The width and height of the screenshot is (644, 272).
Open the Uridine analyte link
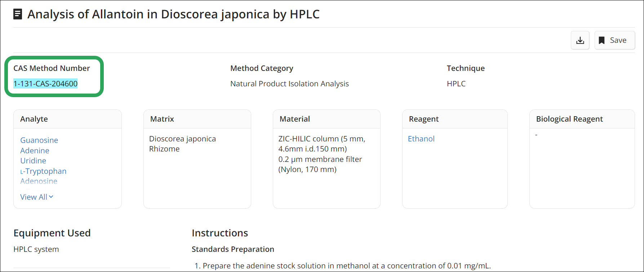coord(33,160)
